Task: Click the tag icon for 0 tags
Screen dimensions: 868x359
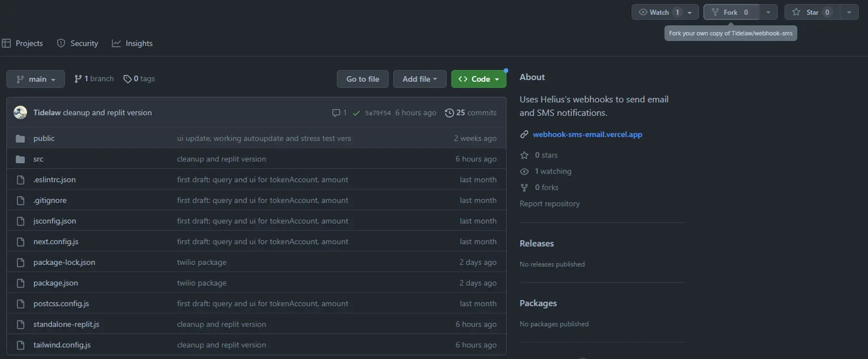Action: (127, 79)
